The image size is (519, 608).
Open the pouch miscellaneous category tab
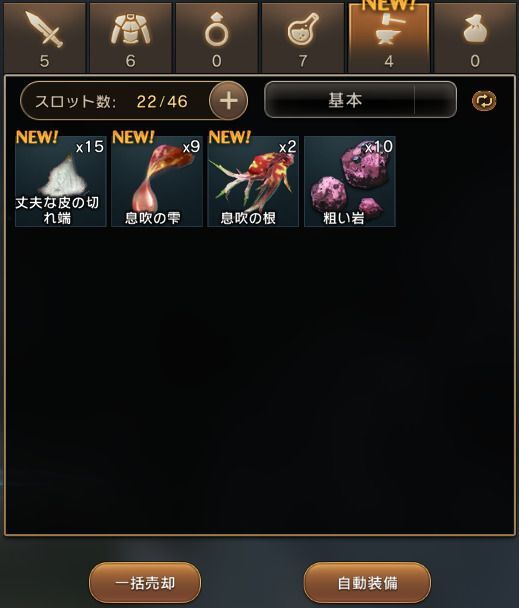tap(475, 37)
